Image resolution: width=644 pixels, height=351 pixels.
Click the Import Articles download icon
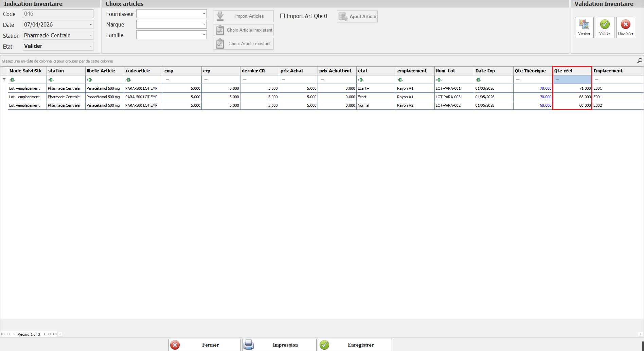pyautogui.click(x=220, y=16)
